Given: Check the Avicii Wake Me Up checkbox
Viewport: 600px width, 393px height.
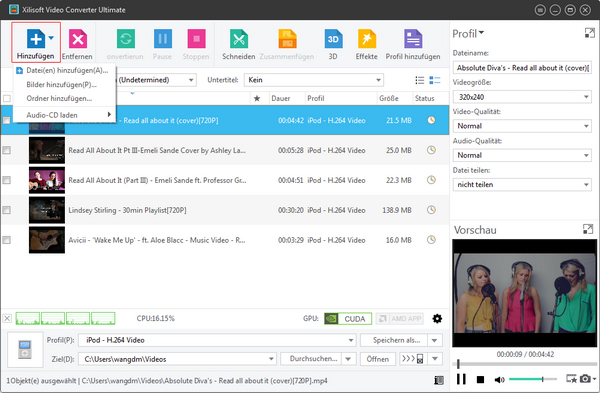Looking at the screenshot, I should [x=7, y=240].
